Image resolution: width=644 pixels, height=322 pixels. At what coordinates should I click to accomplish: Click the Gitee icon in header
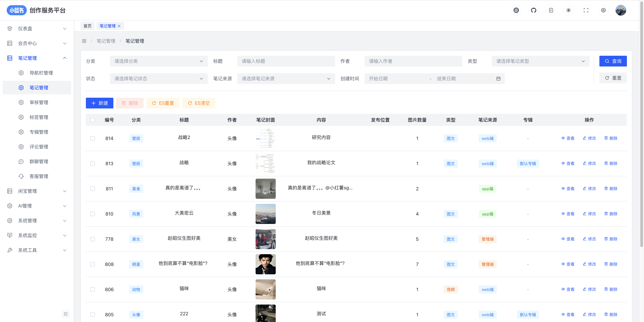516,10
